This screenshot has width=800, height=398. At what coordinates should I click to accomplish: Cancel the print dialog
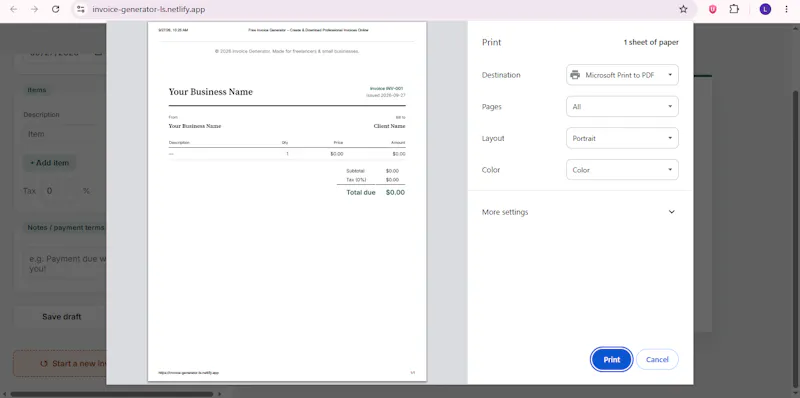(x=657, y=359)
